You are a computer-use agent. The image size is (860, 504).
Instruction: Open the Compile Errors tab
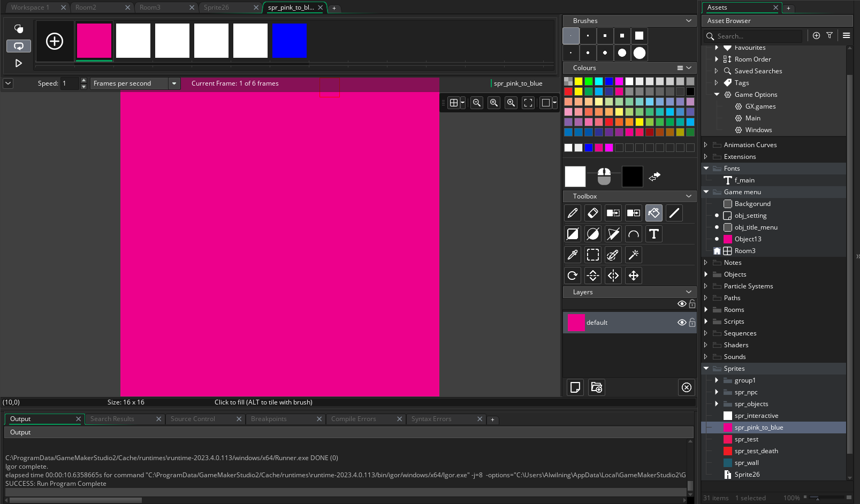[353, 419]
